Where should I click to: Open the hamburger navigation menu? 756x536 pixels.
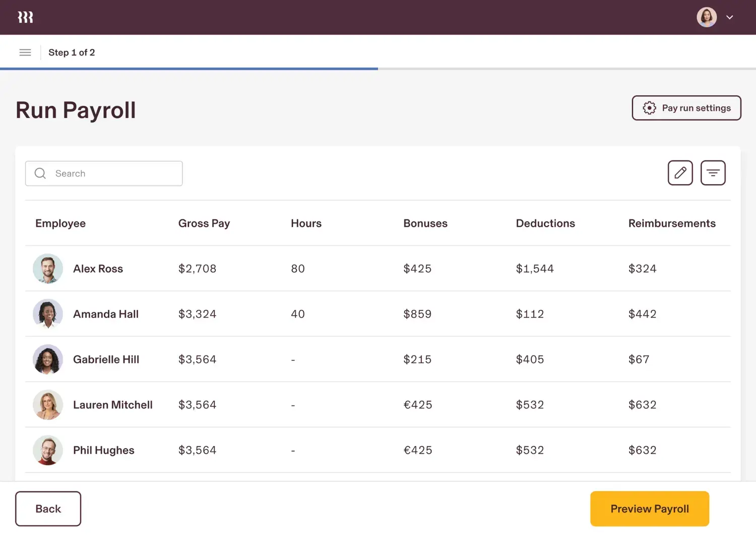click(25, 52)
